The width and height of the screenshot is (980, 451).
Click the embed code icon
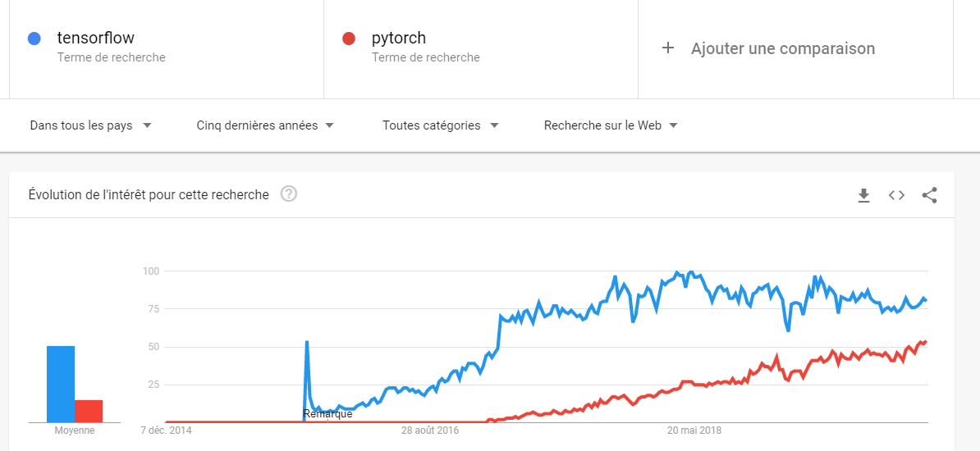[896, 195]
